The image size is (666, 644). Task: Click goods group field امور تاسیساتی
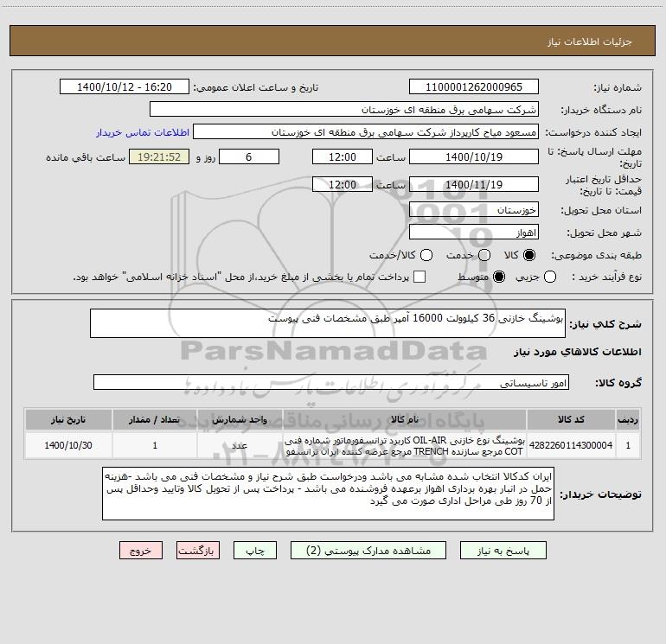331,382
